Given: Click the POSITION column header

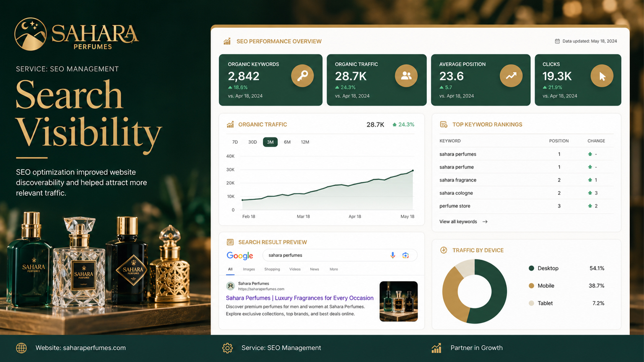Looking at the screenshot, I should click(x=559, y=141).
